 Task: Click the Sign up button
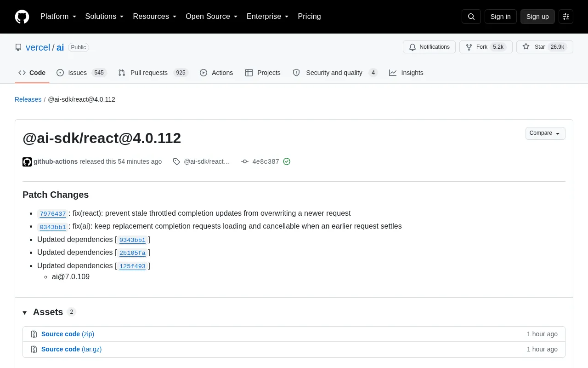(x=537, y=17)
